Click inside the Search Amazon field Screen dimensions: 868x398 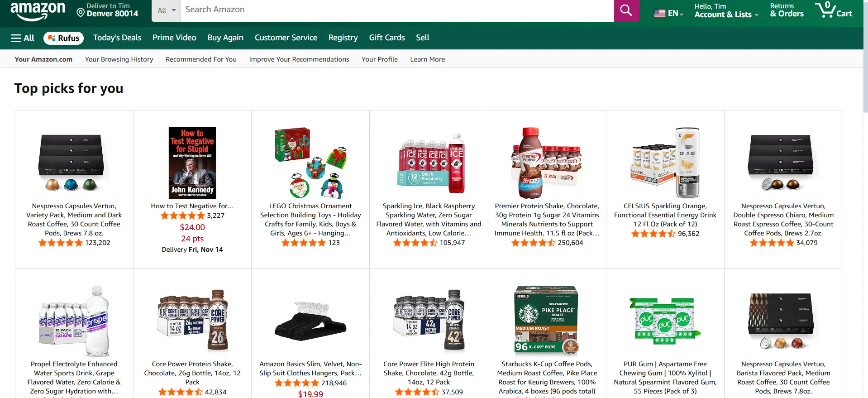(x=394, y=10)
